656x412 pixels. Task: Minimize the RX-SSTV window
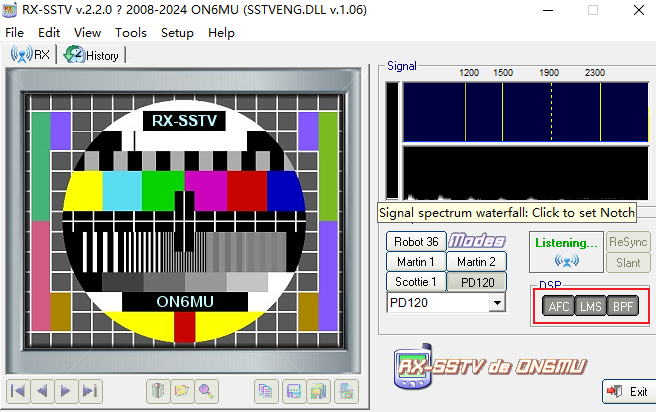[x=548, y=10]
